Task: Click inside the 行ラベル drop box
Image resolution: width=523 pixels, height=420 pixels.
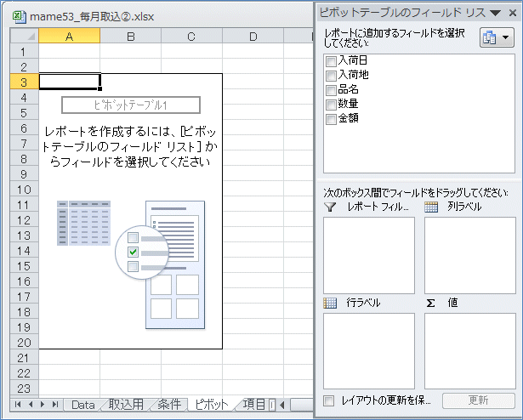Action: point(369,351)
